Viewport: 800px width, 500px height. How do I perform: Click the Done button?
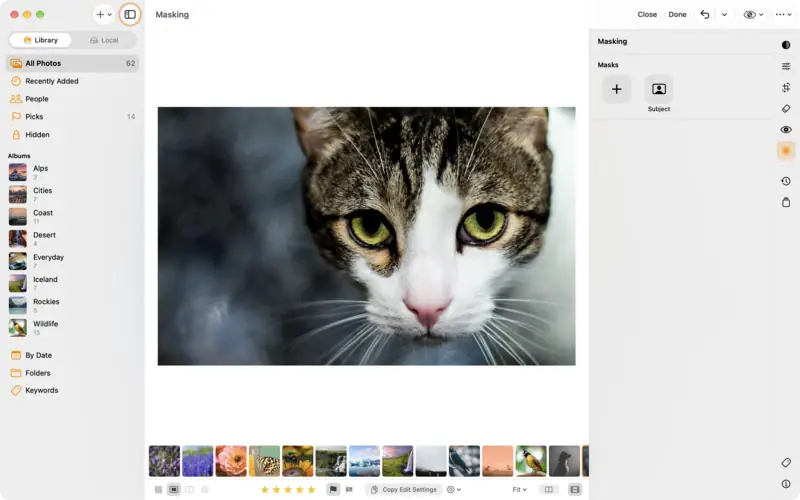point(677,15)
